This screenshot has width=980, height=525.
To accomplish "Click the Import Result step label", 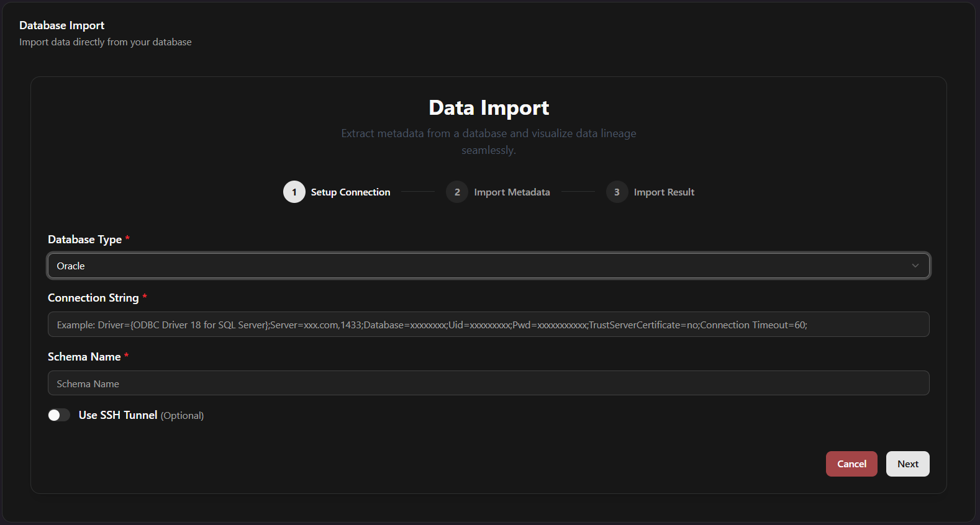I will (664, 192).
